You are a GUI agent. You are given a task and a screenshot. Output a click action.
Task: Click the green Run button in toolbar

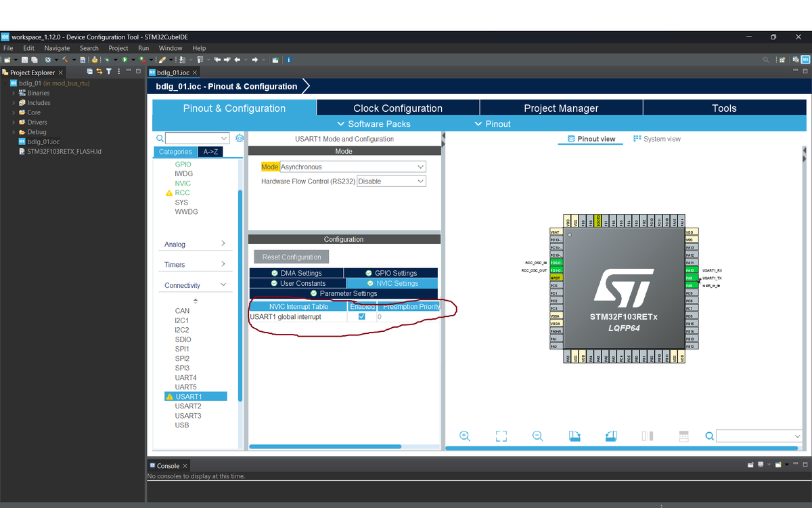coord(125,60)
